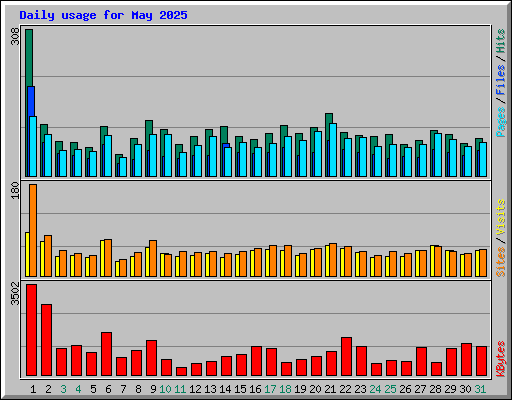512x400 pixels.
Task: Click the blue Files bar for day 1
Action: pyautogui.click(x=31, y=101)
